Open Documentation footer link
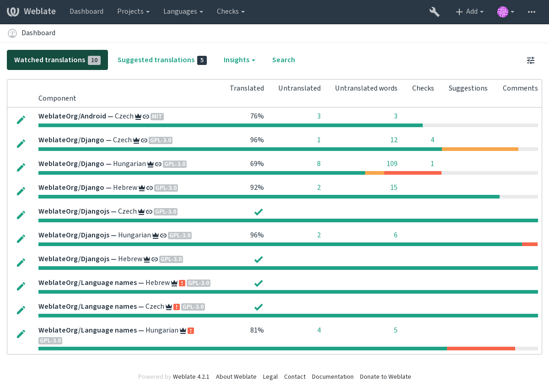The width and height of the screenshot is (549, 392). (333, 377)
